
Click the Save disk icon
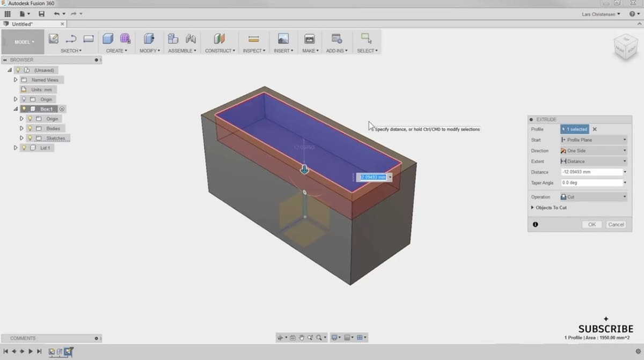click(41, 13)
